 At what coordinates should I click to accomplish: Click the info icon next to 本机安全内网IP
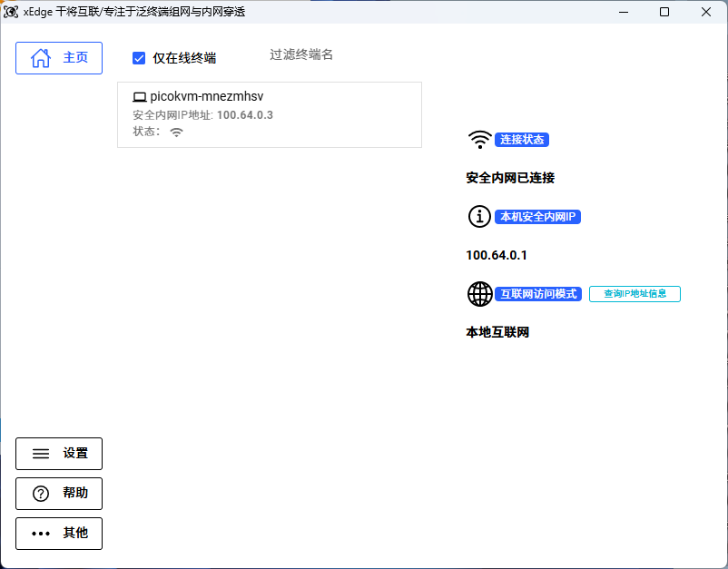point(479,217)
